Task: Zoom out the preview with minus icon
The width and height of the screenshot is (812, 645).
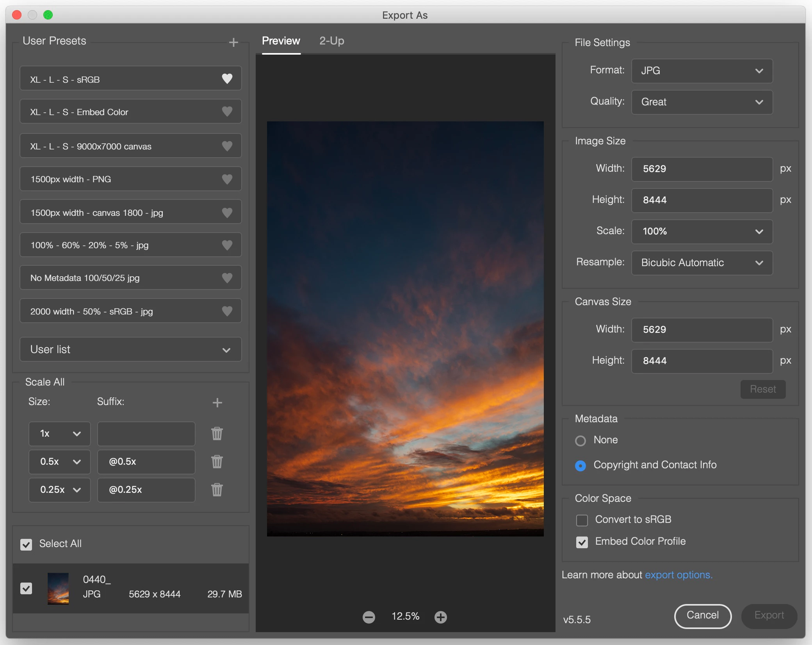Action: pos(369,617)
